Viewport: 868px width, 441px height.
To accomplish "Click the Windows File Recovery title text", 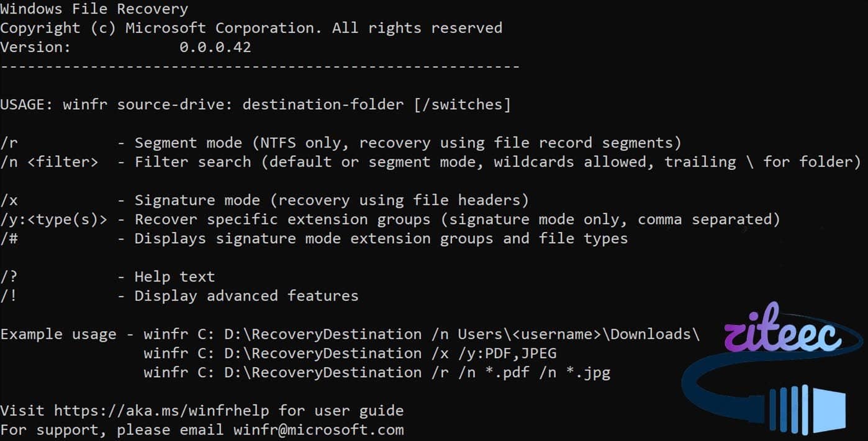I will click(94, 9).
